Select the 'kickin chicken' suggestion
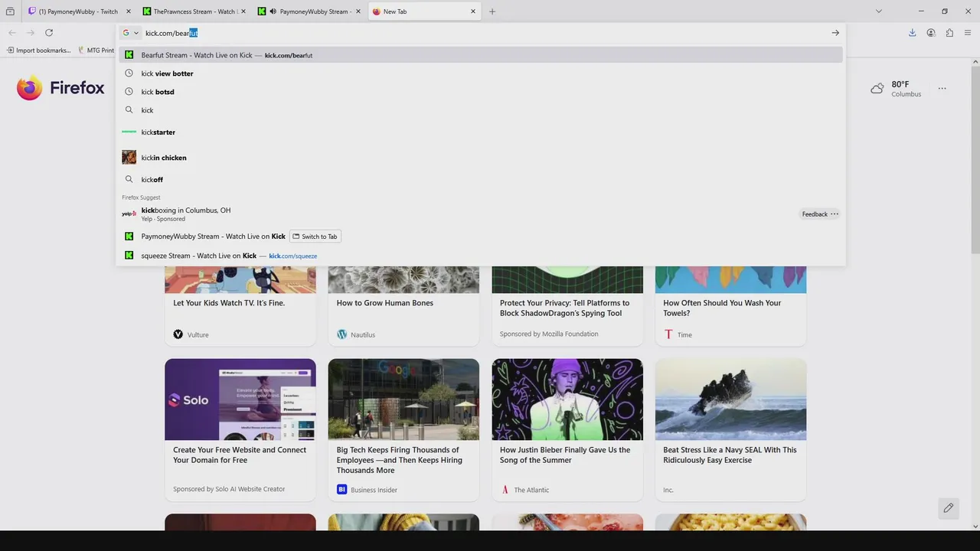Image resolution: width=980 pixels, height=551 pixels. (481, 158)
